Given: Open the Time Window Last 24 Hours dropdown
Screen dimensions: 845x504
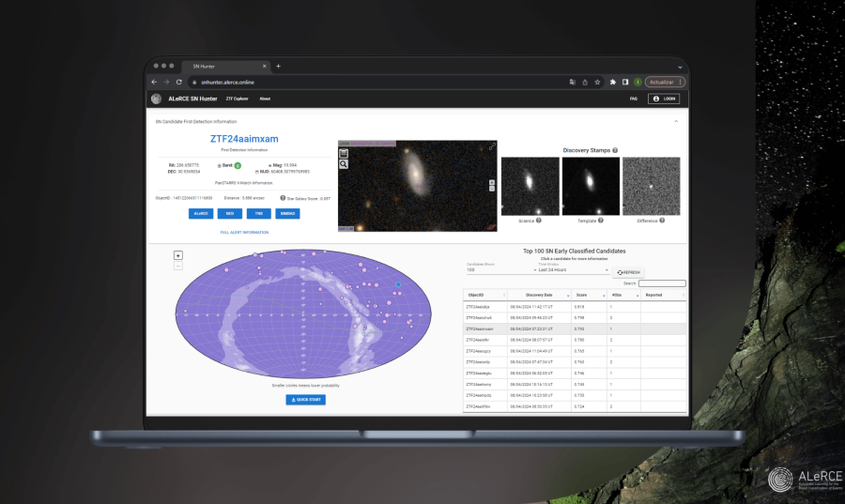Looking at the screenshot, I should click(572, 268).
